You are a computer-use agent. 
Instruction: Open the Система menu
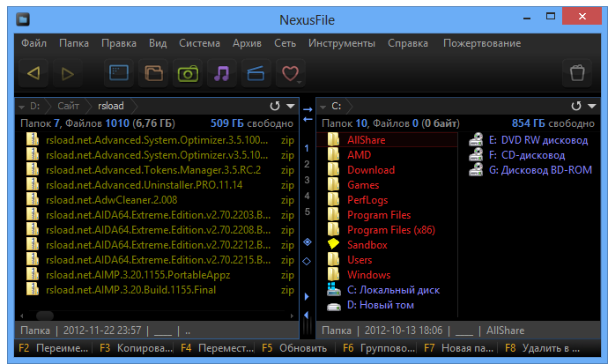tap(199, 43)
